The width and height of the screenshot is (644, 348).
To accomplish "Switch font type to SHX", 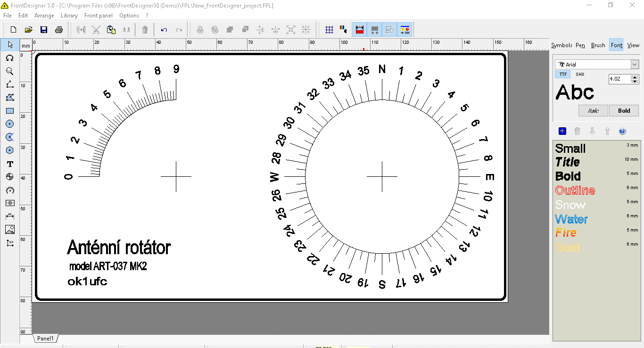I will tap(580, 75).
